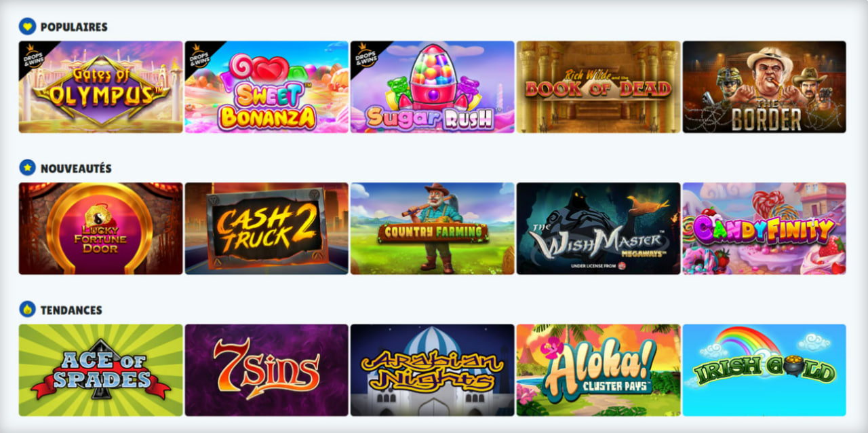Select the Country Farming tile

[x=433, y=229]
